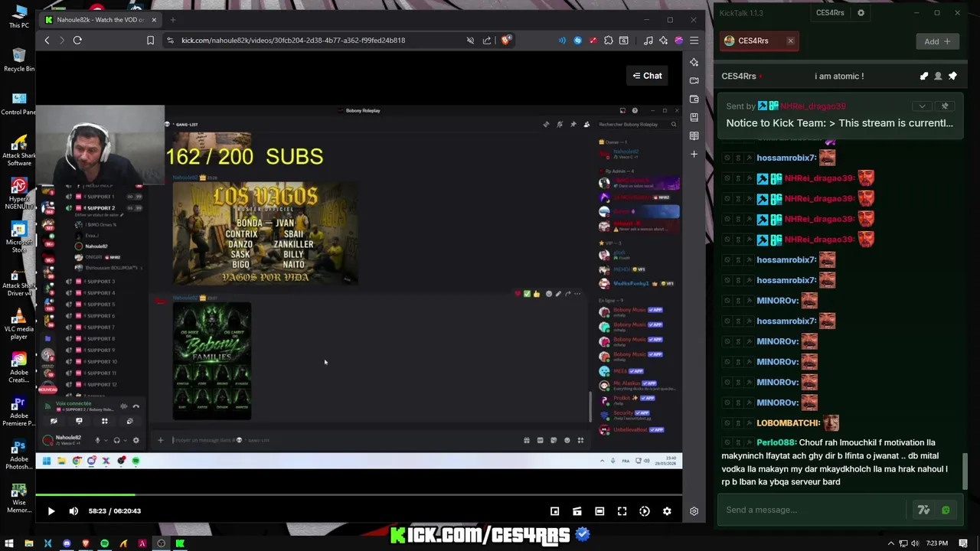Mute the video player volume

[73, 511]
